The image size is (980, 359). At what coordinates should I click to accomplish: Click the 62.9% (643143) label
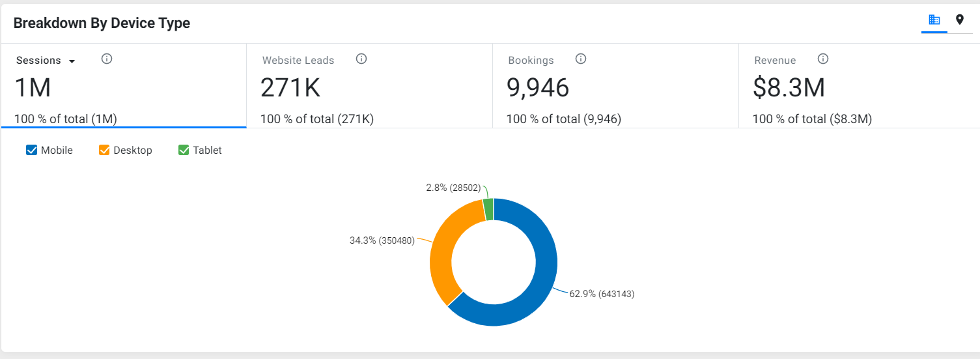[602, 294]
